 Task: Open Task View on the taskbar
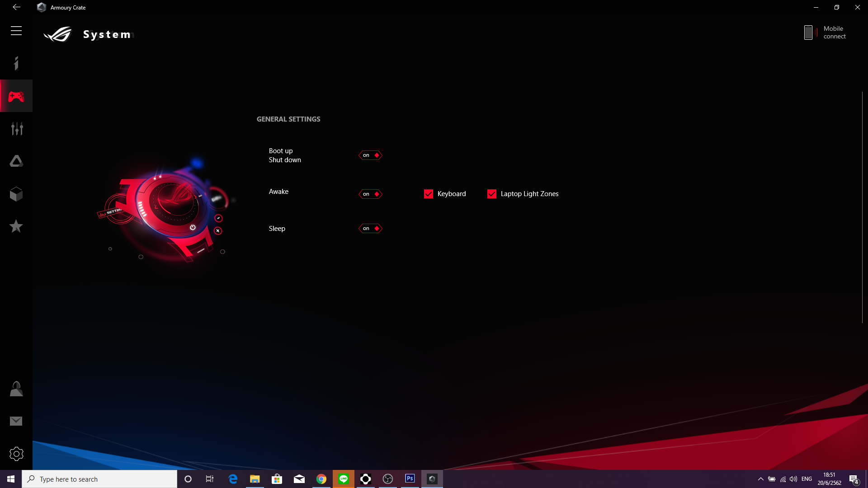210,479
